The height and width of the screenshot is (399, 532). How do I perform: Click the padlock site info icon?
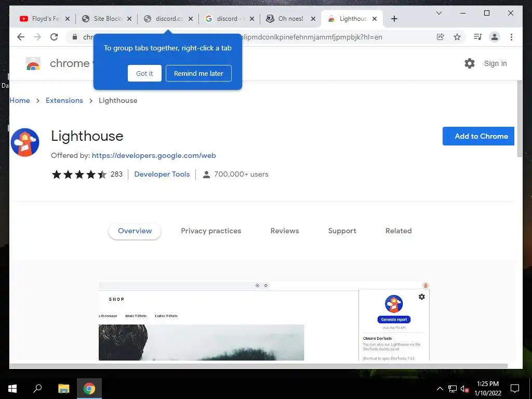click(x=75, y=37)
